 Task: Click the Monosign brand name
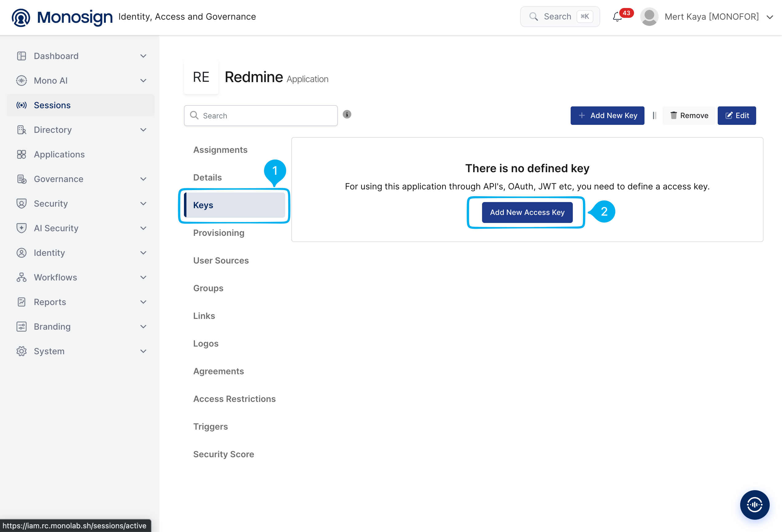click(x=75, y=17)
